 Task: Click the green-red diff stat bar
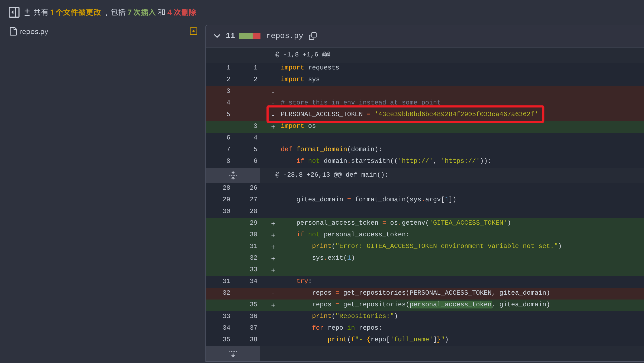(249, 36)
